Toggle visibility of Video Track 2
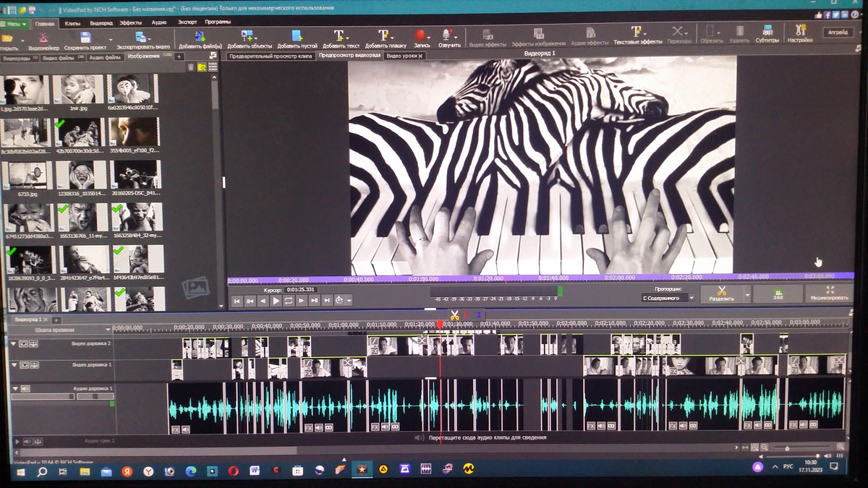 click(x=23, y=343)
